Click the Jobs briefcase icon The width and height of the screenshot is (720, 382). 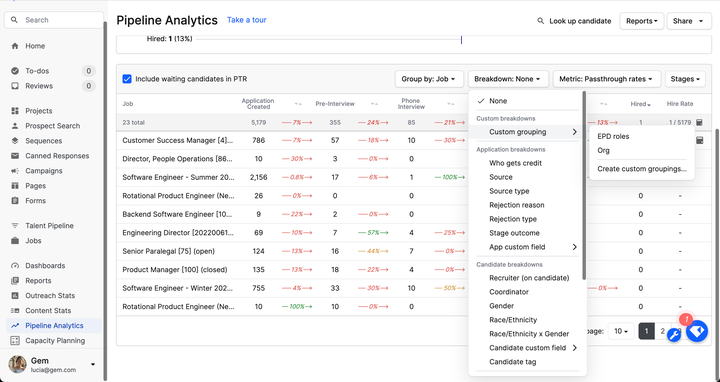tap(15, 241)
